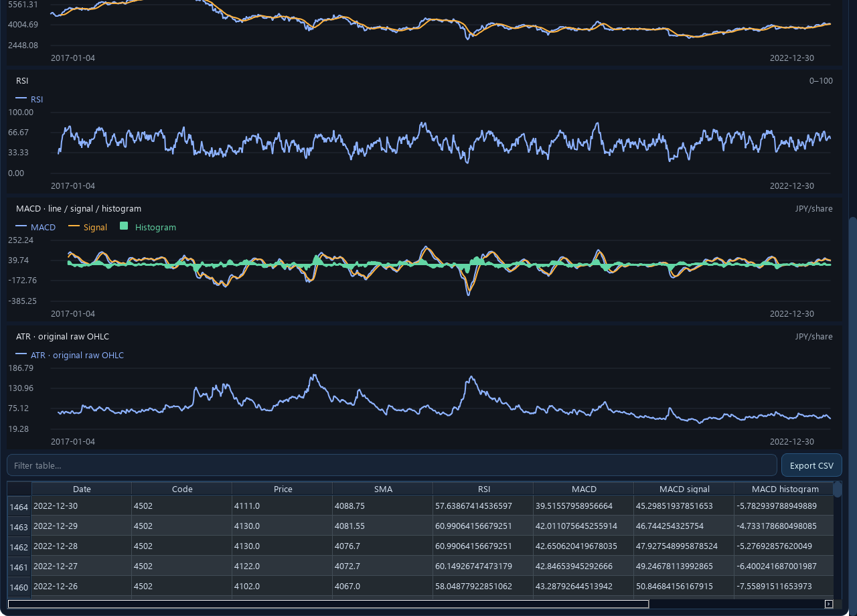The width and height of the screenshot is (857, 616).
Task: Click the SMA cell 4067.0
Action: point(383,586)
